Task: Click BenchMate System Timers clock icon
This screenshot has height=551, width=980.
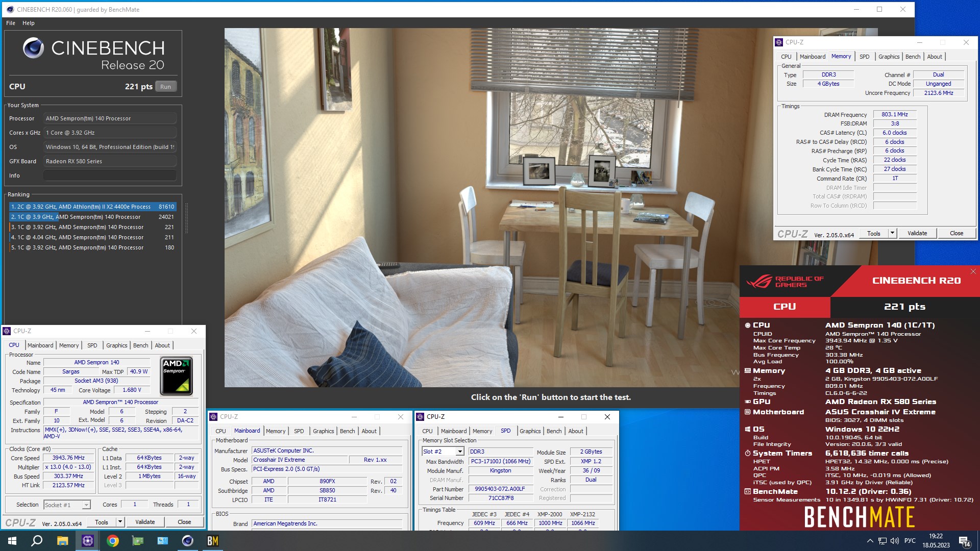Action: (747, 453)
